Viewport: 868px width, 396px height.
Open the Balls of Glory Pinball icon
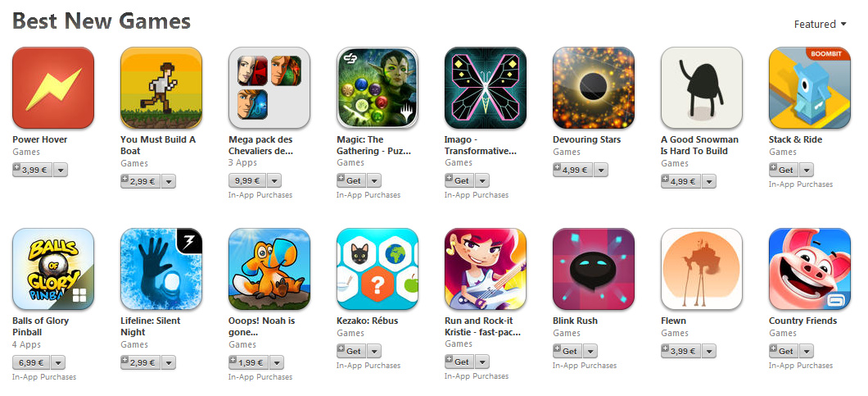[x=53, y=269]
